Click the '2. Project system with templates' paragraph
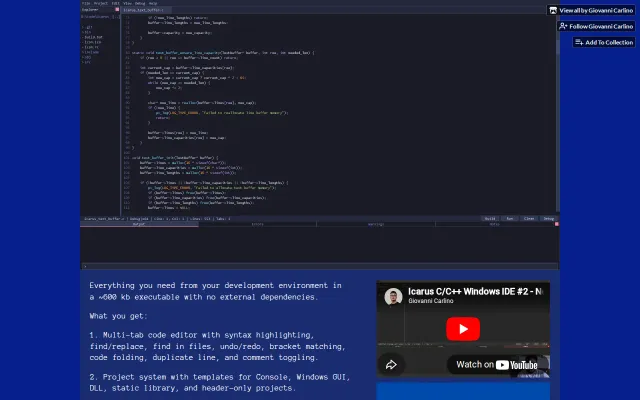 [x=220, y=382]
